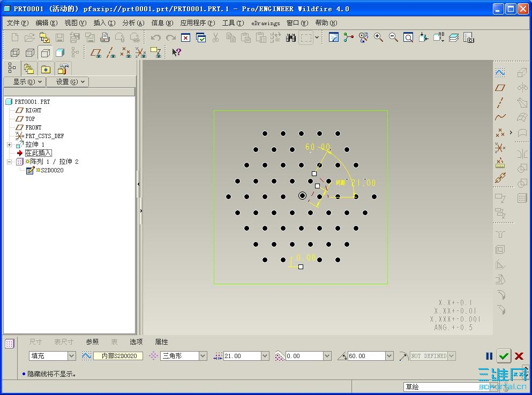Open the favorites tab
Image resolution: width=532 pixels, height=395 pixels.
coord(46,69)
